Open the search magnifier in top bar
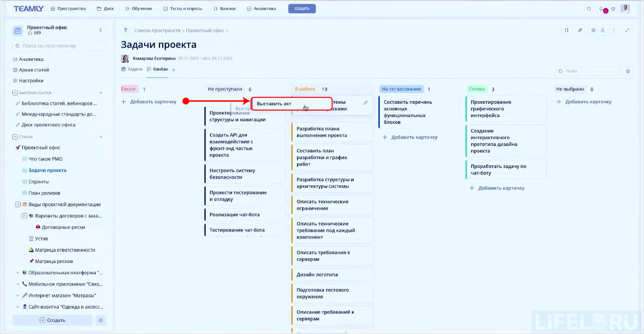Screen dimensions: 644x334 click(588, 8)
